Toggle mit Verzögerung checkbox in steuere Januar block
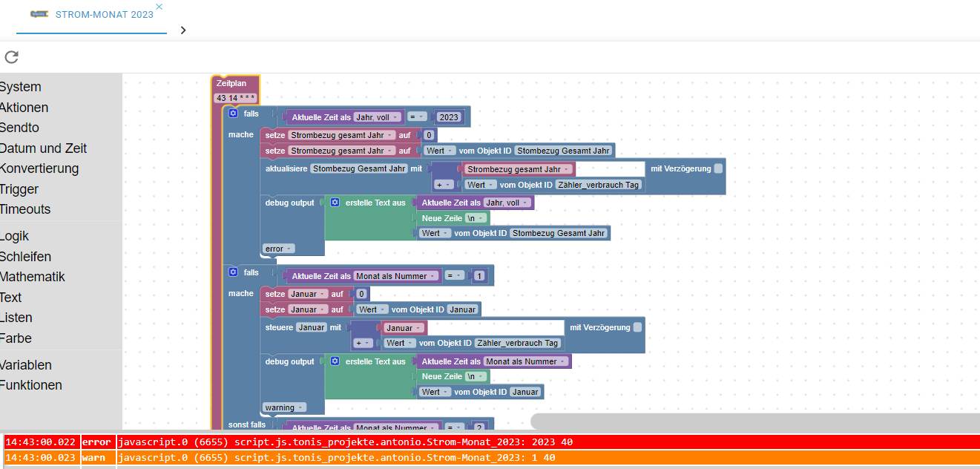980x469 pixels. point(637,327)
